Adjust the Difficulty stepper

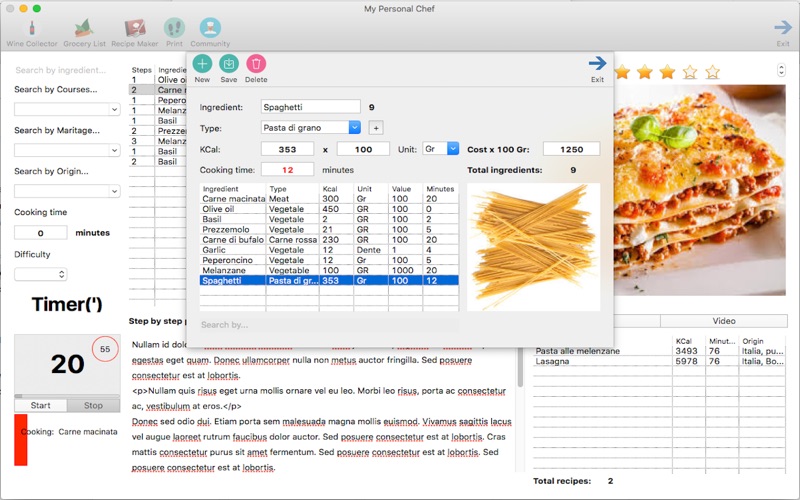pyautogui.click(x=62, y=274)
